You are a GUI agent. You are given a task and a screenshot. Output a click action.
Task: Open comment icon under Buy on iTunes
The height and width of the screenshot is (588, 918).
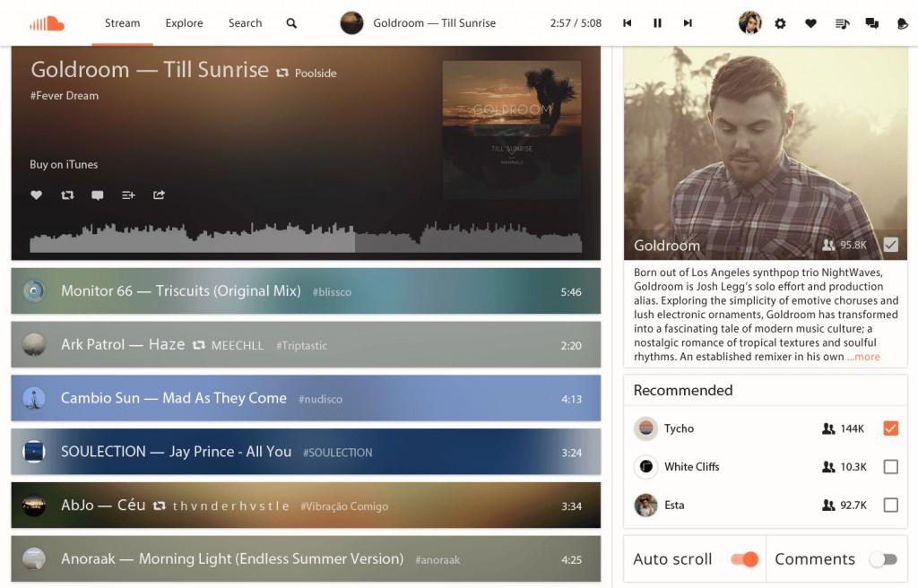pyautogui.click(x=98, y=195)
